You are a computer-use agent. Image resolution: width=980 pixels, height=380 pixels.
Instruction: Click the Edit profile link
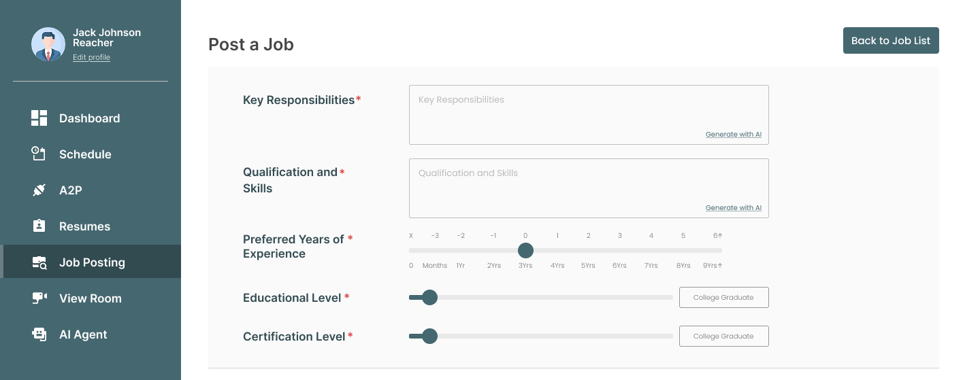[x=91, y=58]
